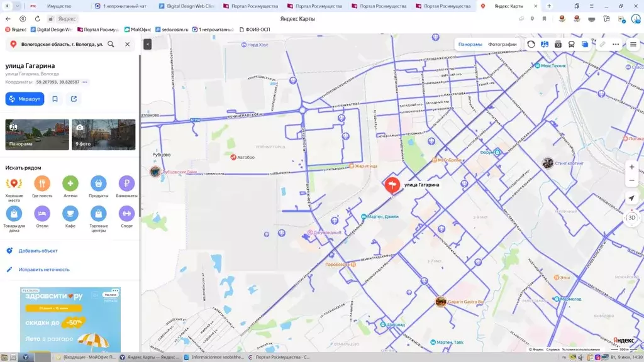The image size is (644, 362).
Task: Select the Аптеки nearby category icon
Action: (70, 183)
